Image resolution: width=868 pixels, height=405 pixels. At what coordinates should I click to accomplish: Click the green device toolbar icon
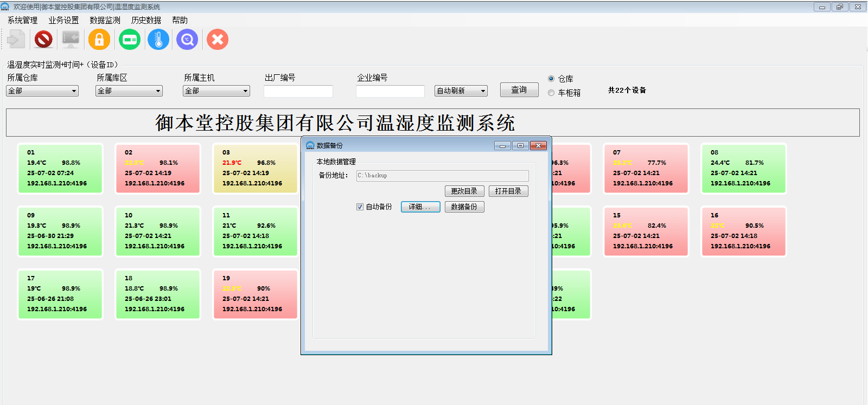point(130,40)
